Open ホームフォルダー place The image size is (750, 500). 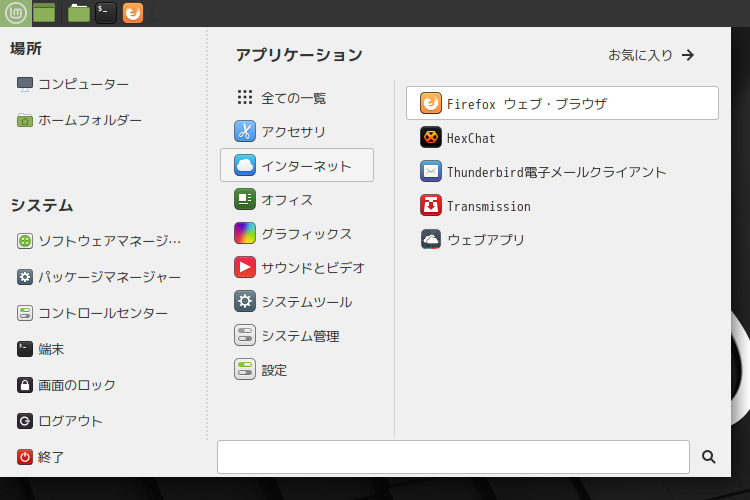click(79, 120)
